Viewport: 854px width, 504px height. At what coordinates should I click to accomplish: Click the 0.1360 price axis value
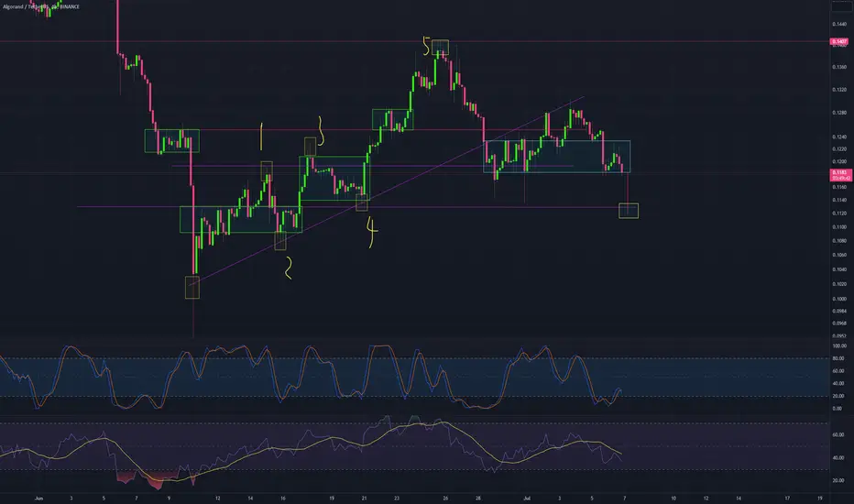(839, 67)
